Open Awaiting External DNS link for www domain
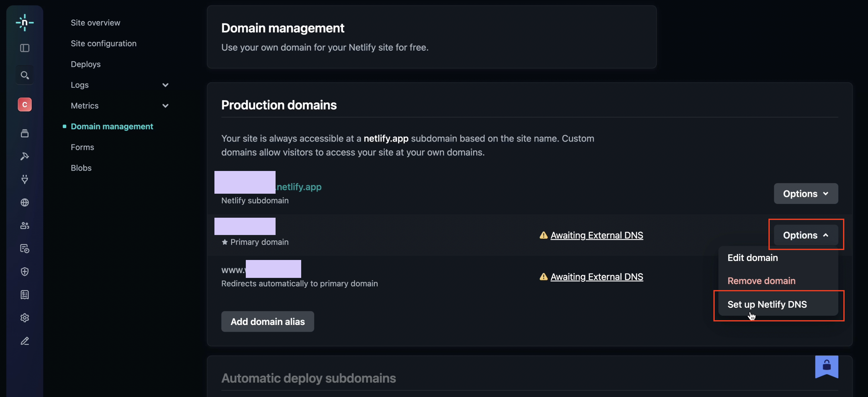 point(596,276)
